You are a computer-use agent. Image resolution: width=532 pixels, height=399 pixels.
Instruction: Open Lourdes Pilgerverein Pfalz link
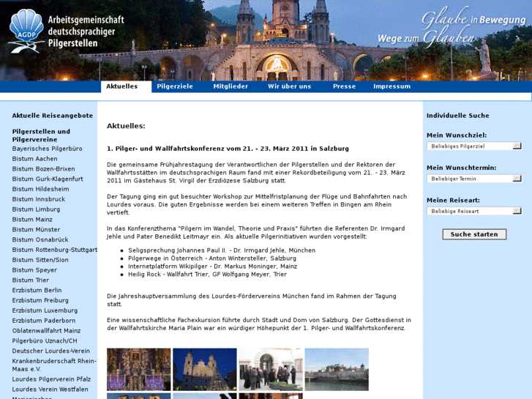(x=51, y=379)
